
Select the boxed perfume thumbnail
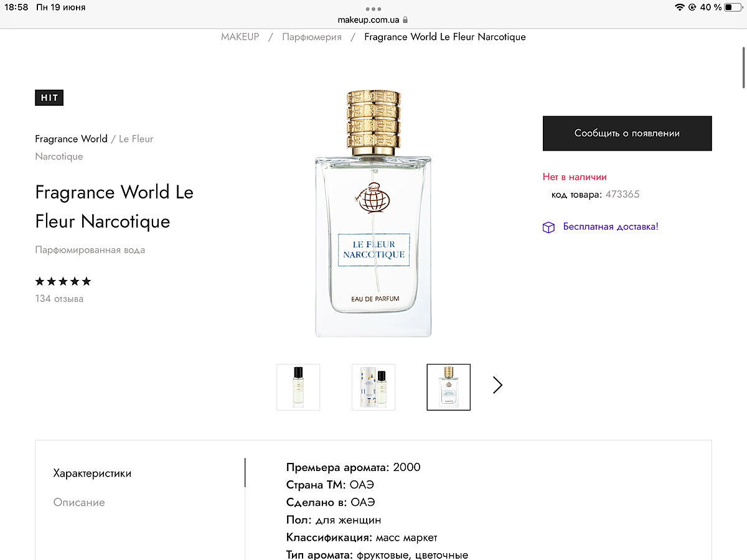coord(374,387)
